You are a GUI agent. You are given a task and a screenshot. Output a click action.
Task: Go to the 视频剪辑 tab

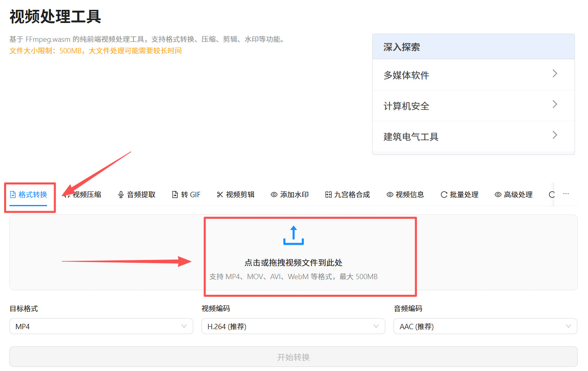[x=235, y=194]
